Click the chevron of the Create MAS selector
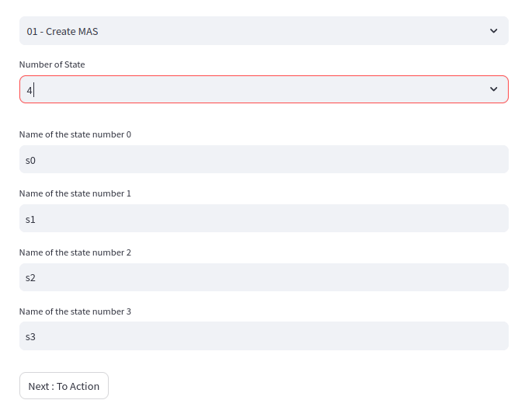Screen dimensions: 532x407 (x=493, y=31)
